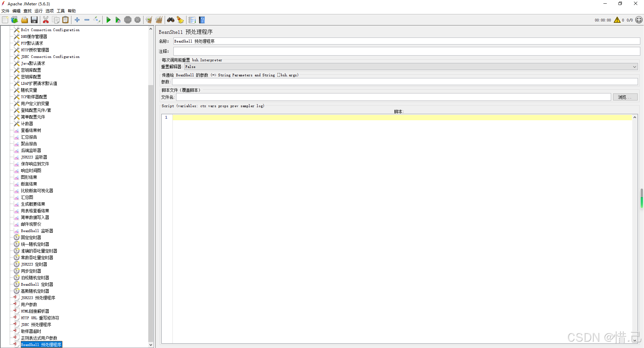644x348 pixels.
Task: Select BeanShell 监听器 in the tree
Action: click(x=37, y=231)
